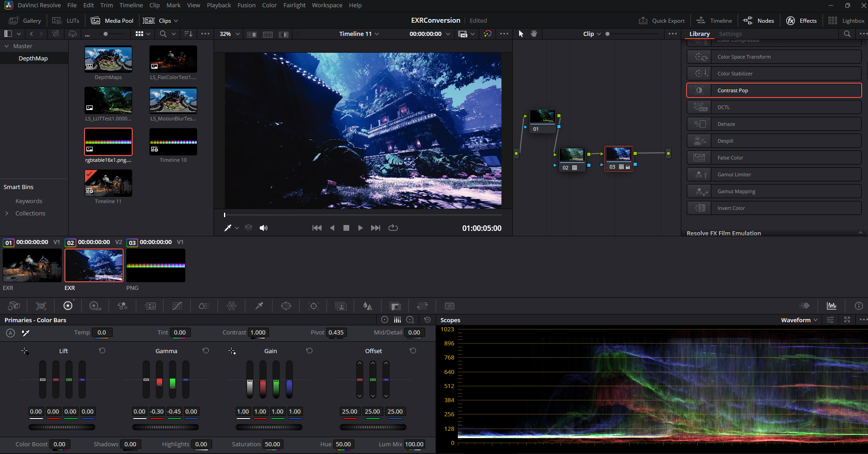868x454 pixels.
Task: Open the 3D stereoscopic palette
Action: pyautogui.click(x=450, y=306)
